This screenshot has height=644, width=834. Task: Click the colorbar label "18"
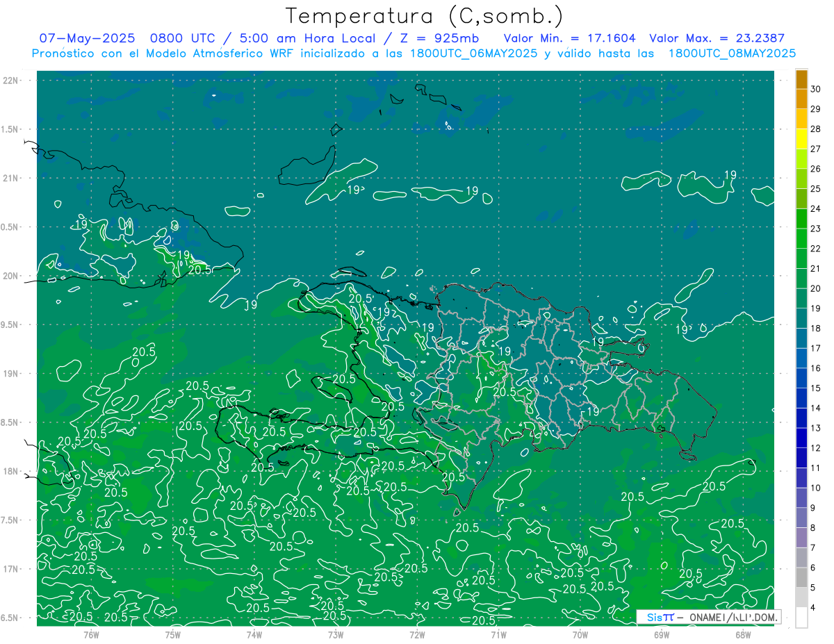(815, 328)
